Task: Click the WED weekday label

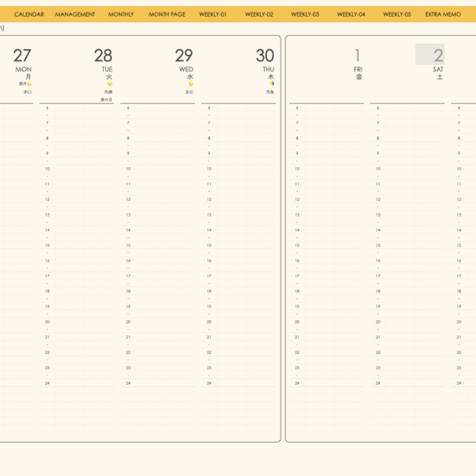Action: point(186,69)
